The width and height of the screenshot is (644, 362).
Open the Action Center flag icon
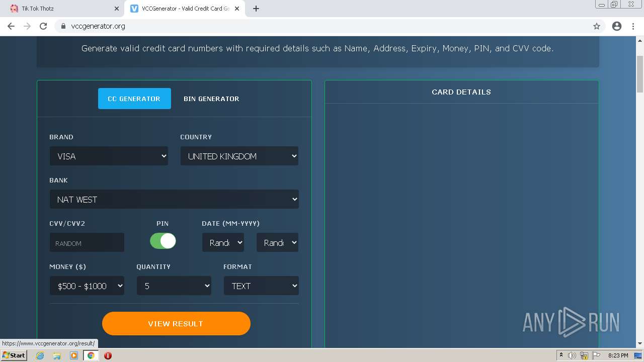596,355
